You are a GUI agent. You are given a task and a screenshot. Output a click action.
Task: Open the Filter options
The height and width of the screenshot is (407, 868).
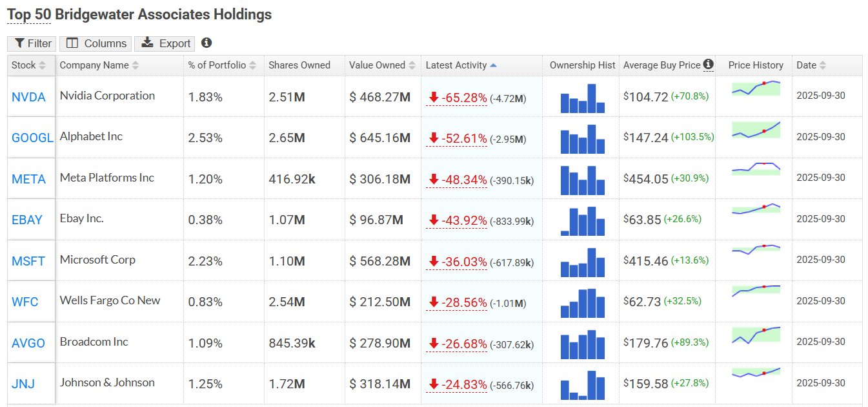pyautogui.click(x=32, y=43)
